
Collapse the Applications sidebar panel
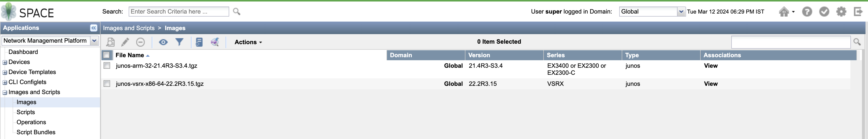[x=94, y=28]
